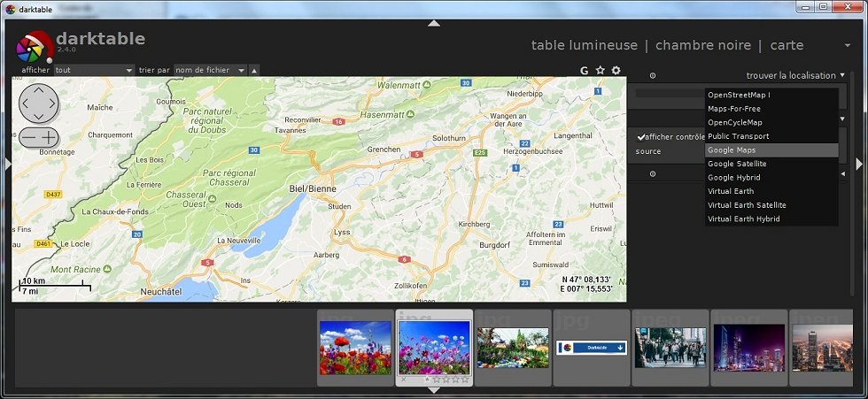Click the right panel vertical scrollbar
The image size is (868, 399).
tap(852, 182)
